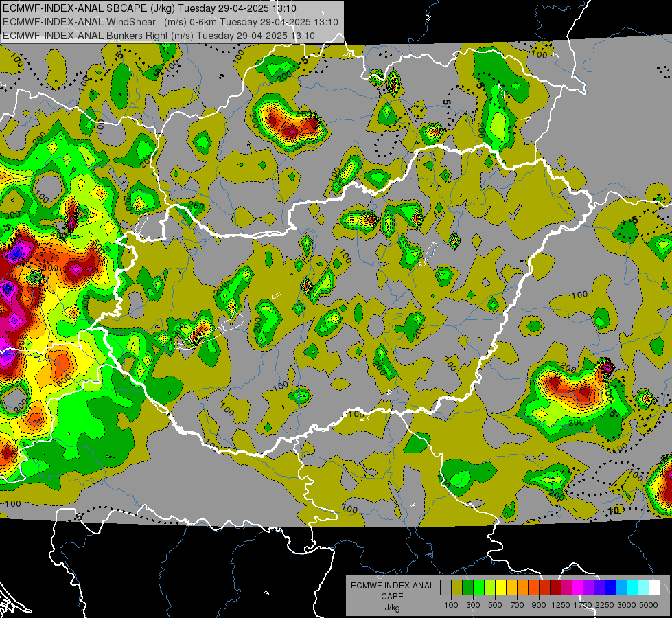This screenshot has width=672, height=618.
Task: Click the 3000 legend value
Action: 627,605
